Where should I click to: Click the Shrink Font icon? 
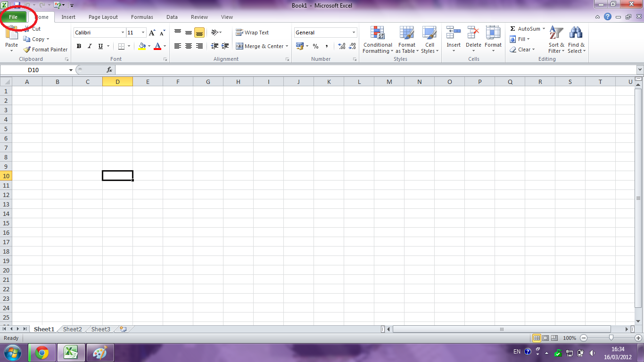click(162, 33)
